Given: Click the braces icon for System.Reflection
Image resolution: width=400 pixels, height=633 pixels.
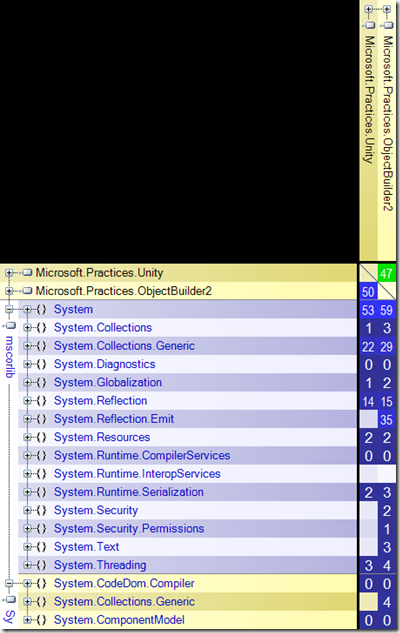Looking at the screenshot, I should [x=41, y=400].
